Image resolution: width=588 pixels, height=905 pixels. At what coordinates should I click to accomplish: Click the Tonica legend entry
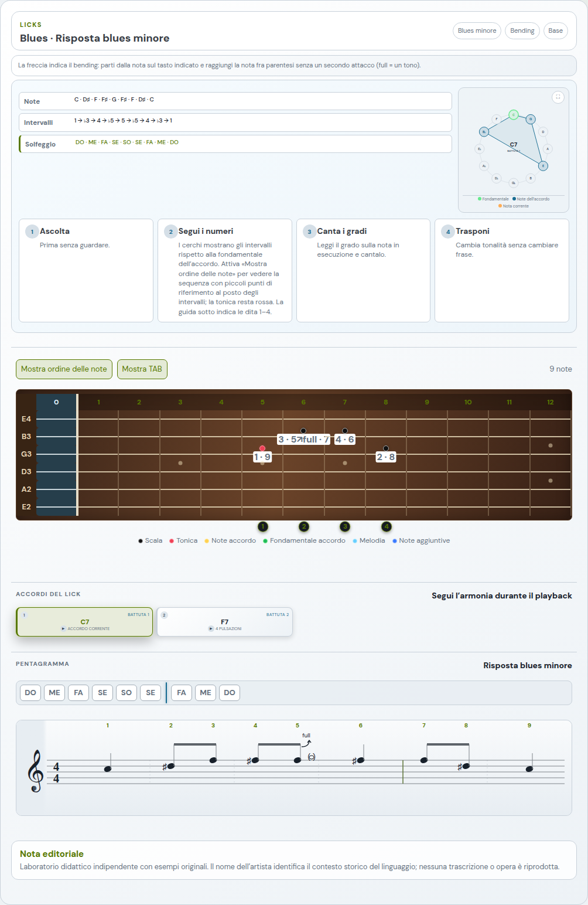tap(183, 541)
